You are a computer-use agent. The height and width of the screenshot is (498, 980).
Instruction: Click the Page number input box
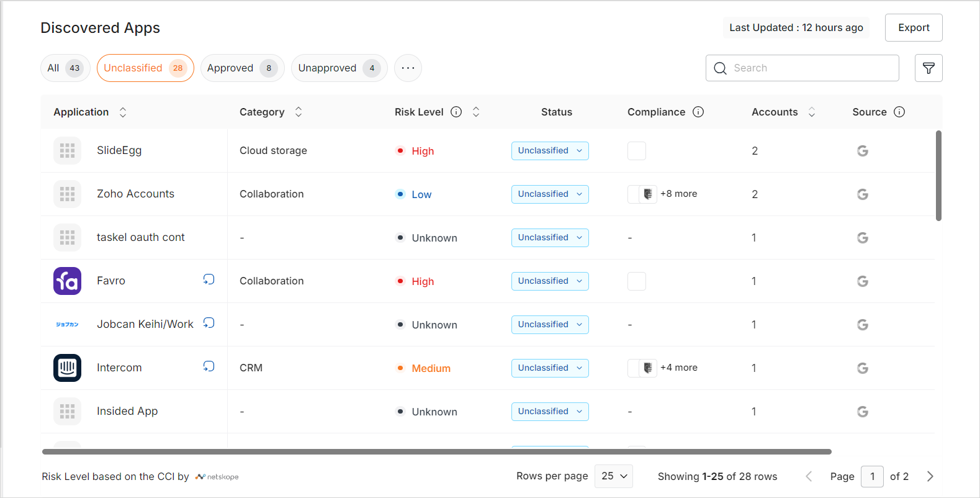click(872, 476)
